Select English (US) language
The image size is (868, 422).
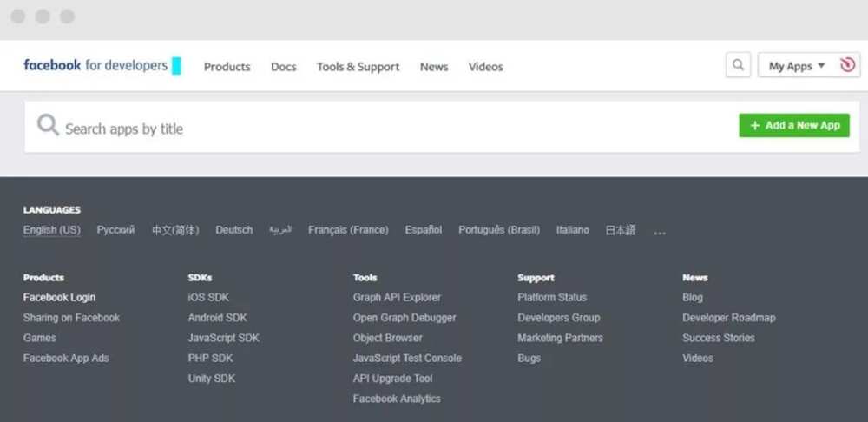[52, 230]
